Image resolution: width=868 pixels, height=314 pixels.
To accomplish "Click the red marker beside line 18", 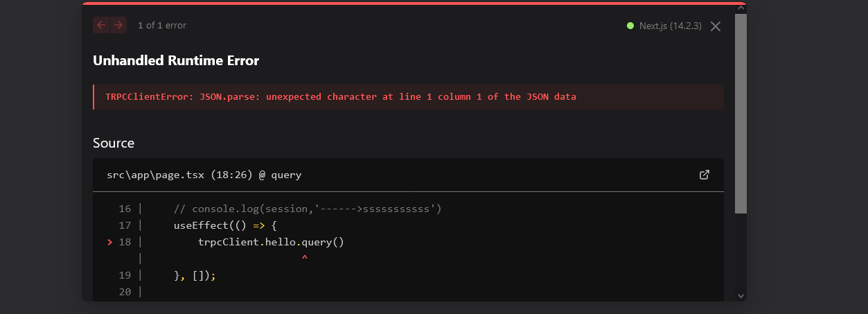I will tap(109, 242).
